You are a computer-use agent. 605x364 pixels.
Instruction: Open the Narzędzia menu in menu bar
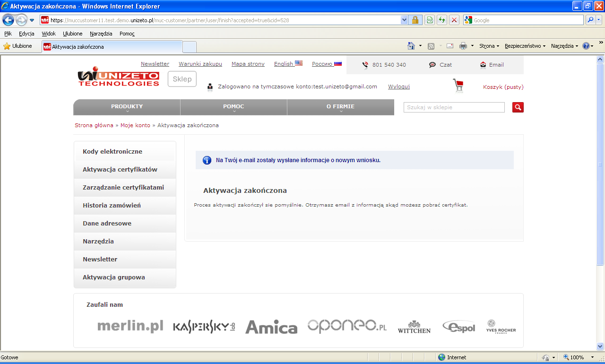[x=101, y=34]
